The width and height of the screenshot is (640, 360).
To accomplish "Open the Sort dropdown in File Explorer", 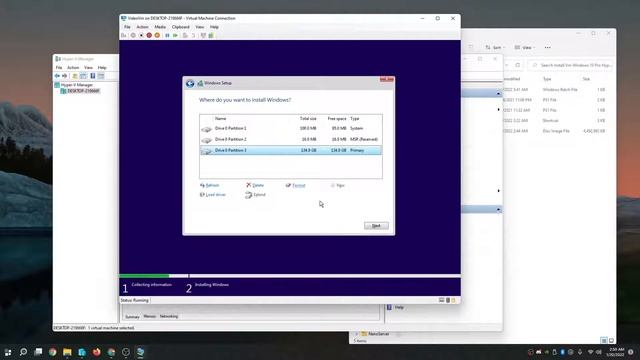I will click(x=496, y=48).
